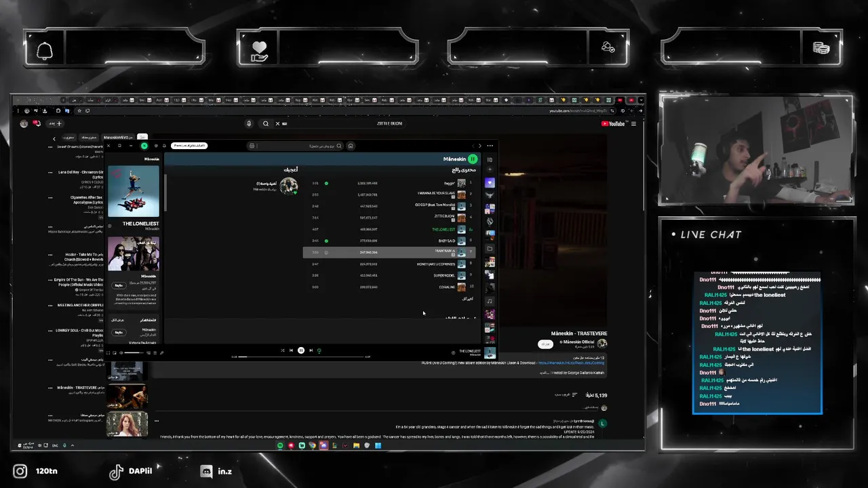Click YouTube create plus button
The height and width of the screenshot is (488, 868).
[55, 123]
